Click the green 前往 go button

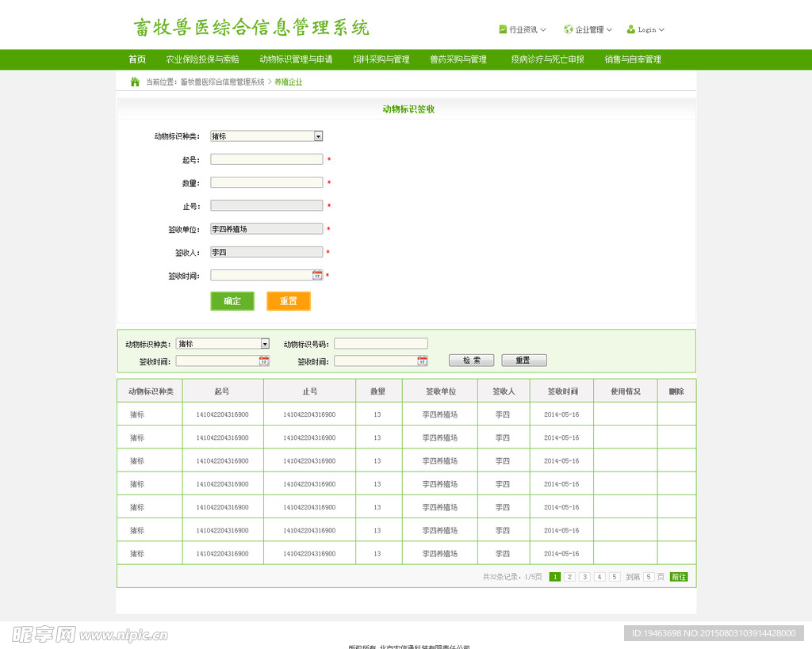coord(679,577)
